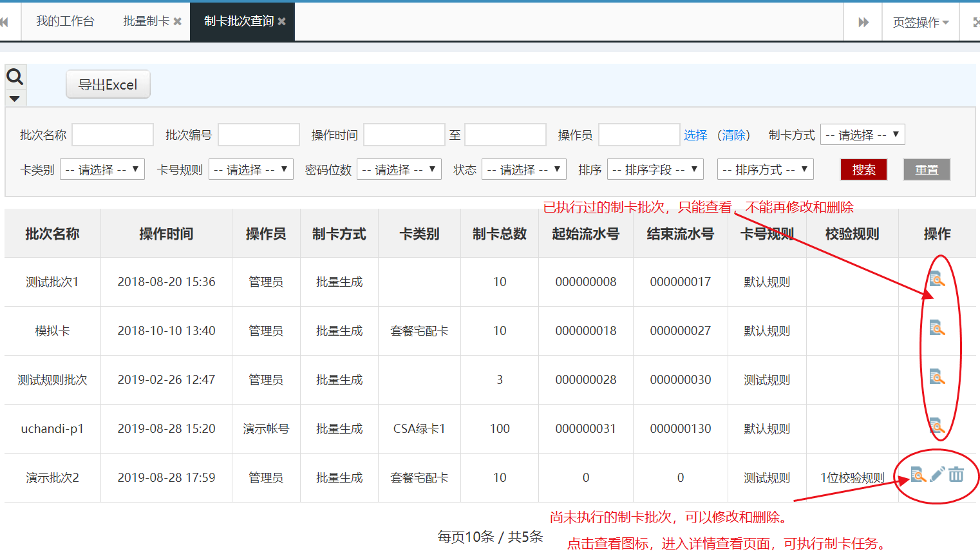
Task: Click the 结束流水号 column header
Action: [x=681, y=234]
